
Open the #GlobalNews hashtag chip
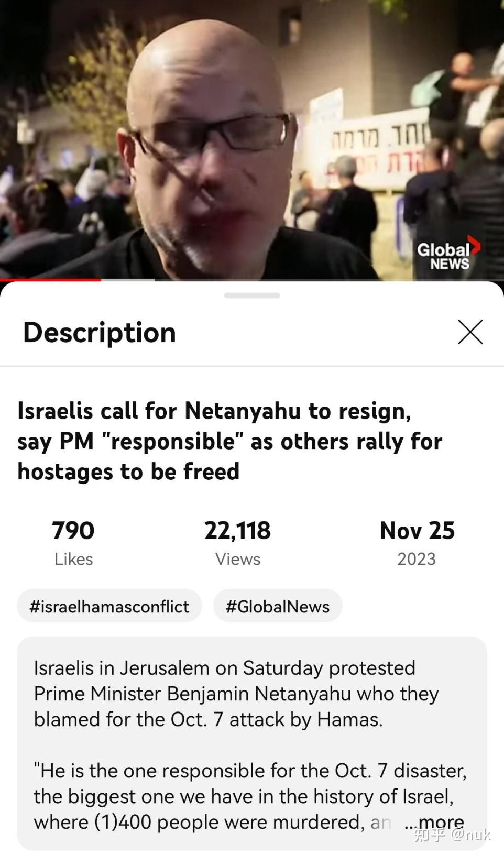pyautogui.click(x=278, y=606)
